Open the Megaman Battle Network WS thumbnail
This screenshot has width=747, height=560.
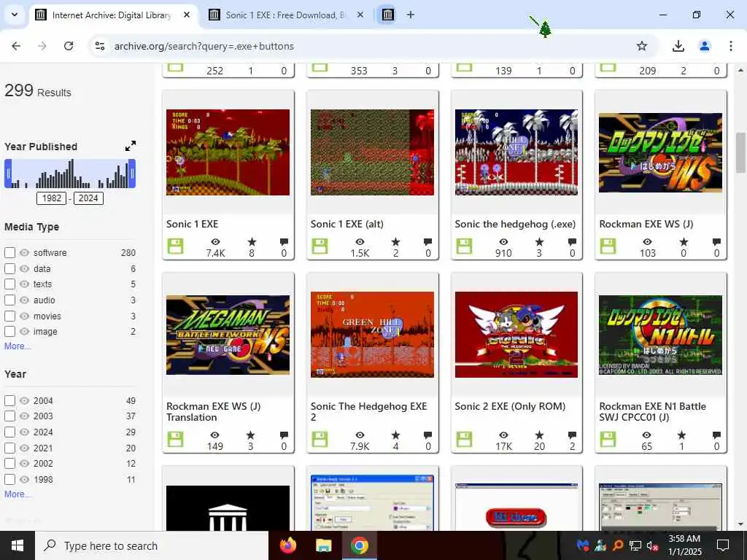pyautogui.click(x=228, y=335)
